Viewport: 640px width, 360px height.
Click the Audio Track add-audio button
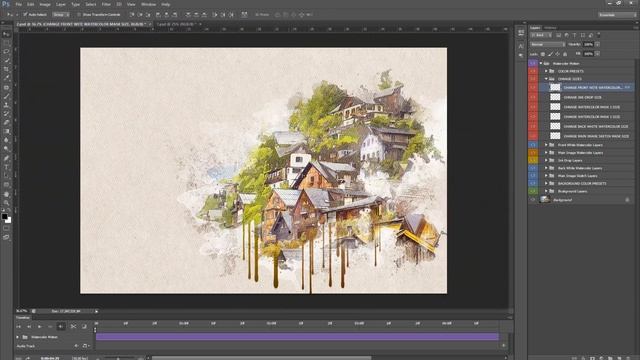tap(86, 346)
